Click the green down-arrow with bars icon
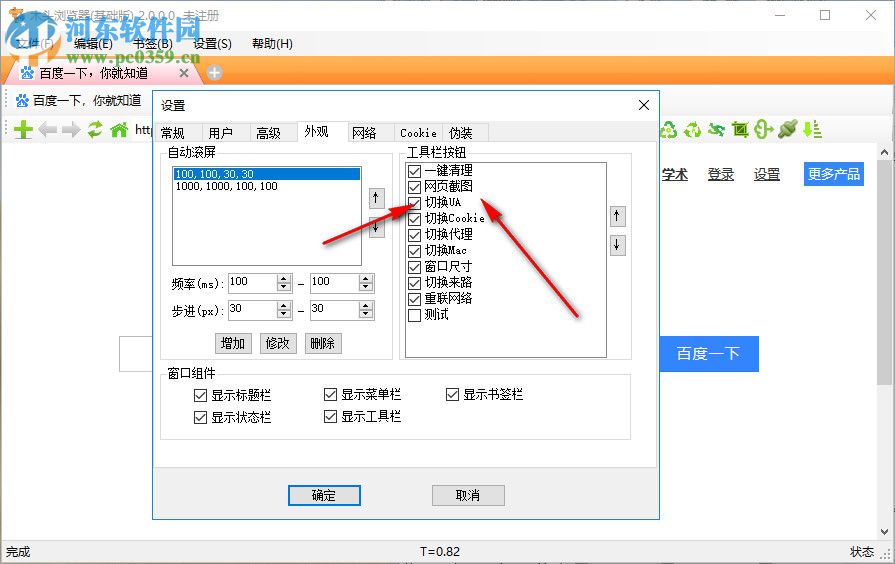This screenshot has width=895, height=564. [x=812, y=130]
